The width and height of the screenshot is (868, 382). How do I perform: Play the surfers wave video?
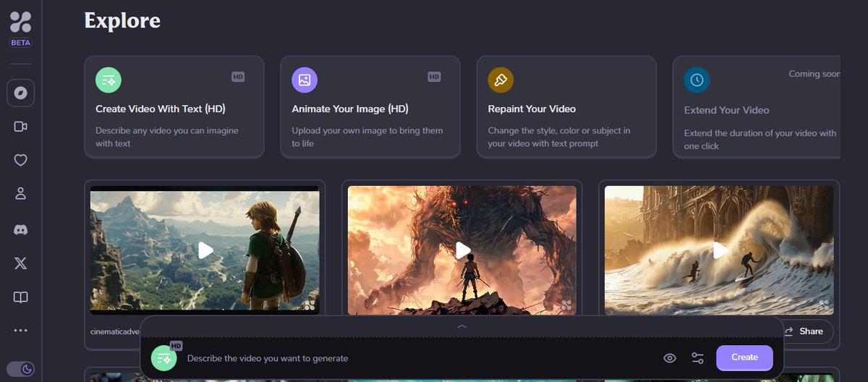(720, 250)
